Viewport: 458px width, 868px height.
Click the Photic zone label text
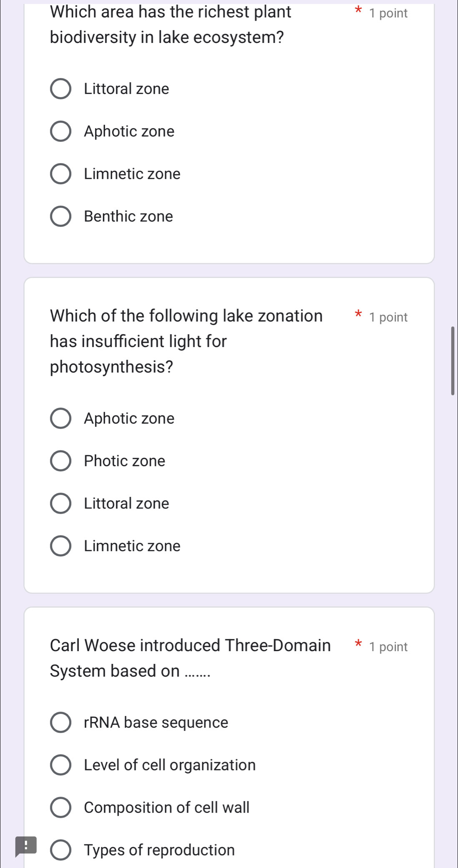[124, 461]
